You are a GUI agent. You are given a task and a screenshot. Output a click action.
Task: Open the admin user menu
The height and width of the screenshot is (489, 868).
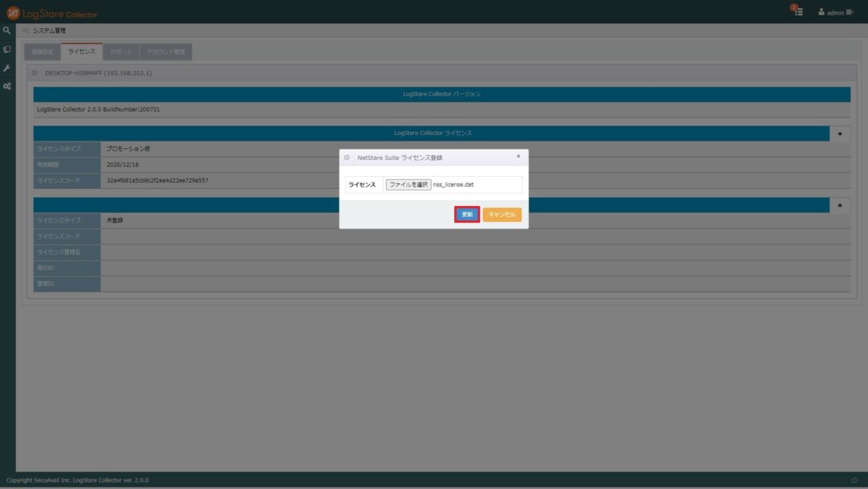pos(835,12)
